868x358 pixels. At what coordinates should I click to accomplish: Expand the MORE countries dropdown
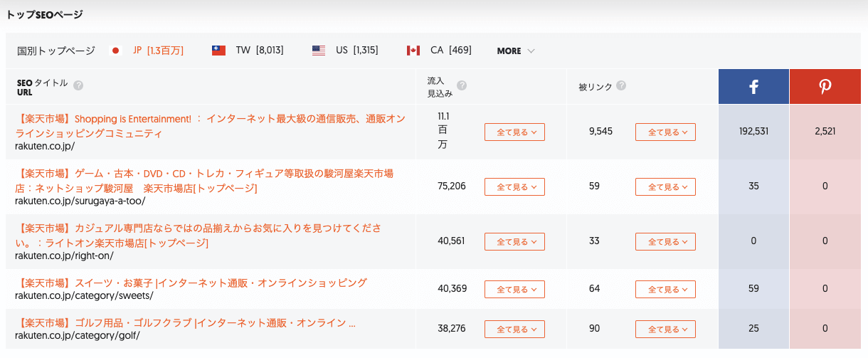(516, 51)
